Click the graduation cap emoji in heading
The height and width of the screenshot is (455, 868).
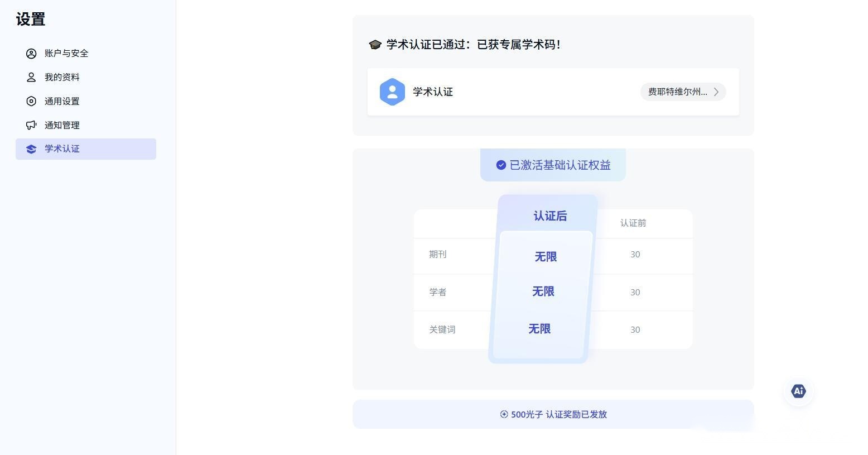[375, 45]
